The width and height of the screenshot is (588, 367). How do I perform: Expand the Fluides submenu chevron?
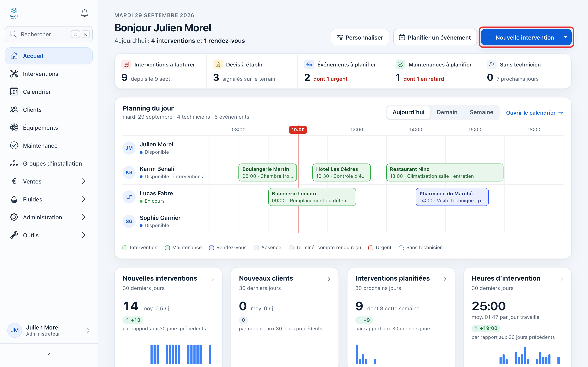click(83, 199)
